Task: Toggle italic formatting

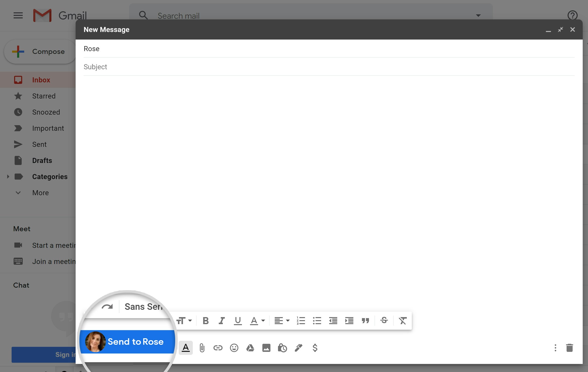Action: (221, 321)
